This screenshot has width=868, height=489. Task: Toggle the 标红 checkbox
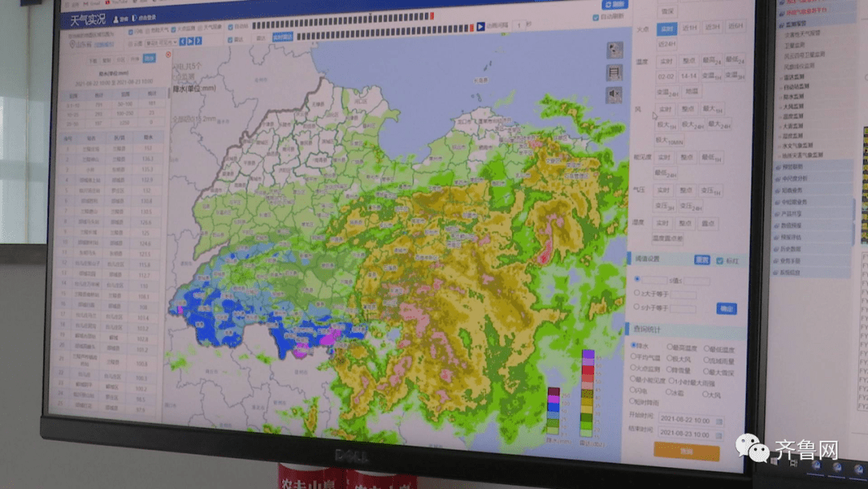point(719,261)
